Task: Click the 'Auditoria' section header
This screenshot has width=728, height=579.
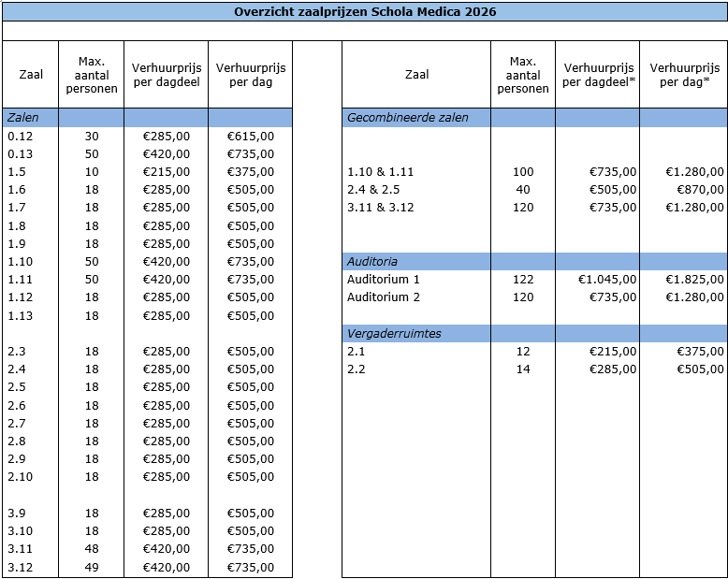Action: coord(372,261)
